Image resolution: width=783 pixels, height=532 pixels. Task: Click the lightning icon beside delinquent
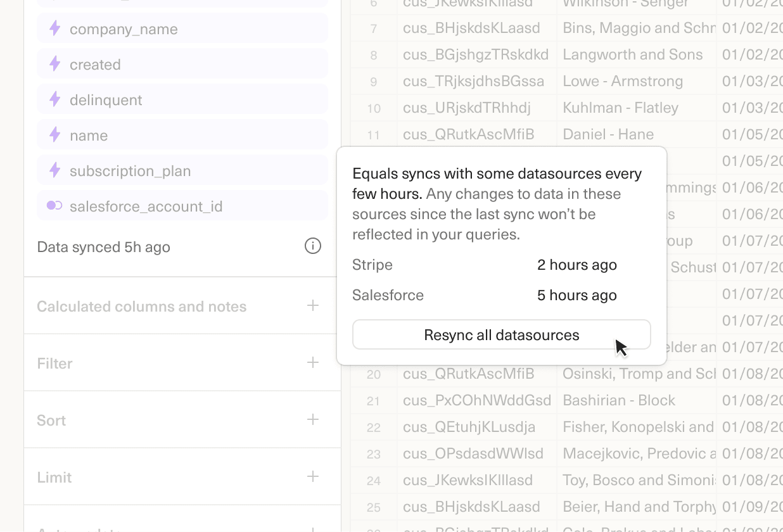tap(56, 99)
